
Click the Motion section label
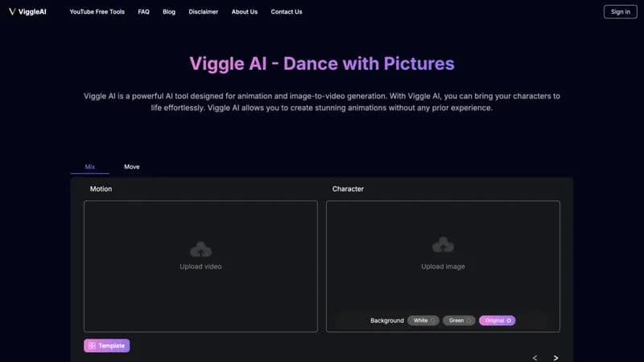101,189
